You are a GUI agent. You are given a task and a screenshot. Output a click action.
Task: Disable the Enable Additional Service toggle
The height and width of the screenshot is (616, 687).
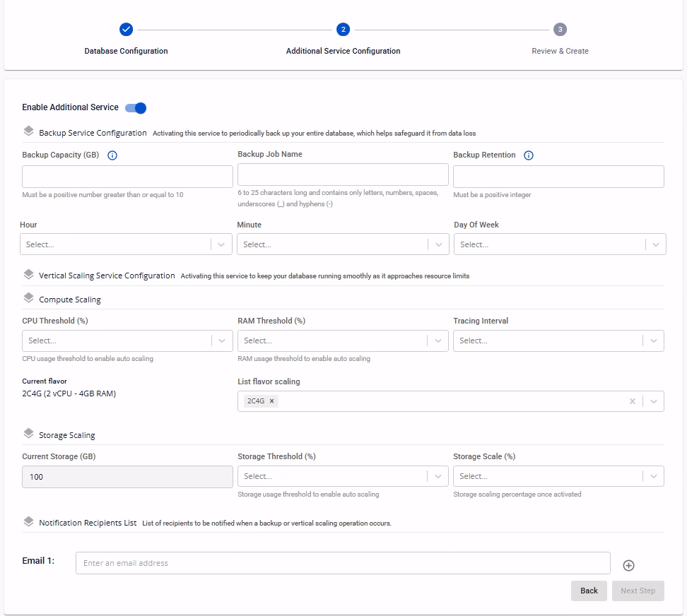[x=136, y=108]
